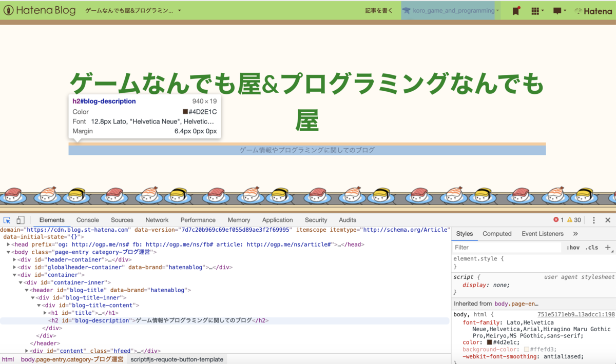Image resolution: width=616 pixels, height=364 pixels.
Task: Open the blog name dropdown in header
Action: click(133, 10)
